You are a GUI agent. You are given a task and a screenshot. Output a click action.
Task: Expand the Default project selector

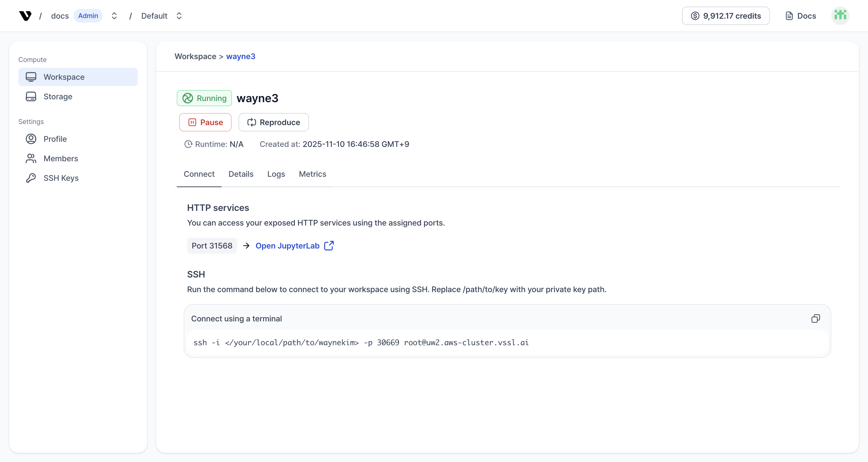[179, 15]
